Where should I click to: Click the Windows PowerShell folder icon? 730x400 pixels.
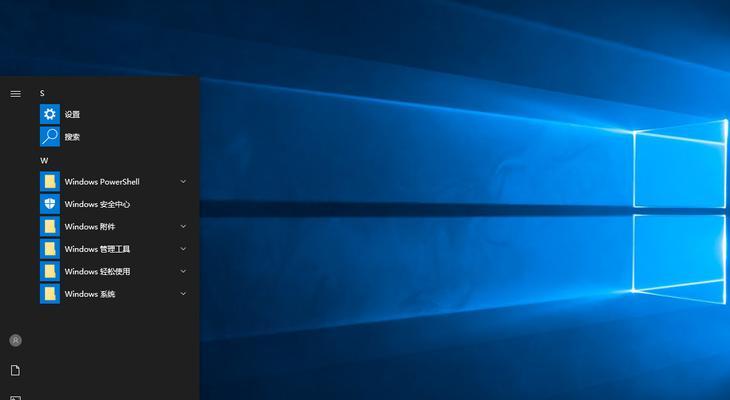point(50,182)
